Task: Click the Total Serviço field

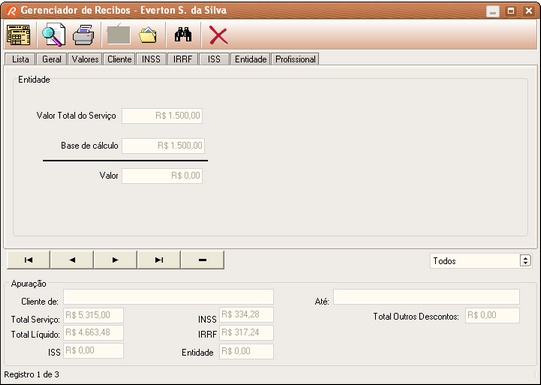Action: point(94,315)
